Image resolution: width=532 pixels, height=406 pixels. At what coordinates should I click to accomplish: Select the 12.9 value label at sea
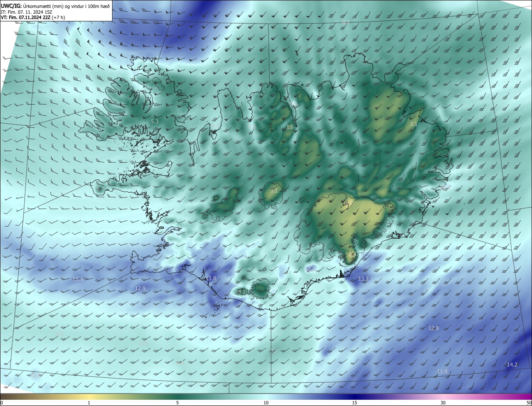140,288
